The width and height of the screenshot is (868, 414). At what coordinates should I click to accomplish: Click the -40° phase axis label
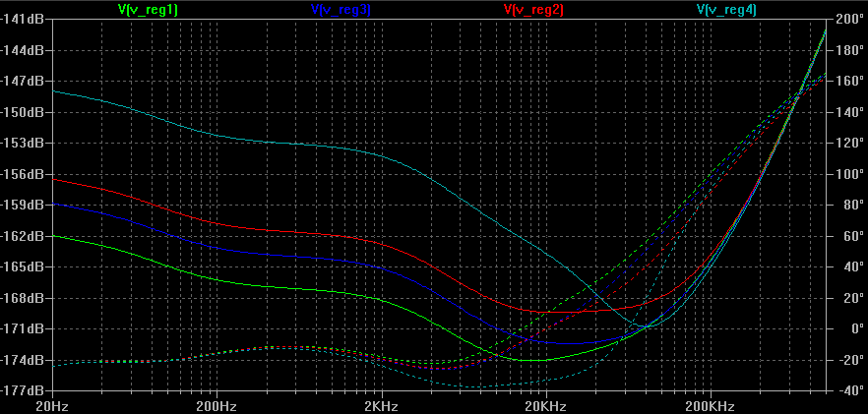pos(850,390)
